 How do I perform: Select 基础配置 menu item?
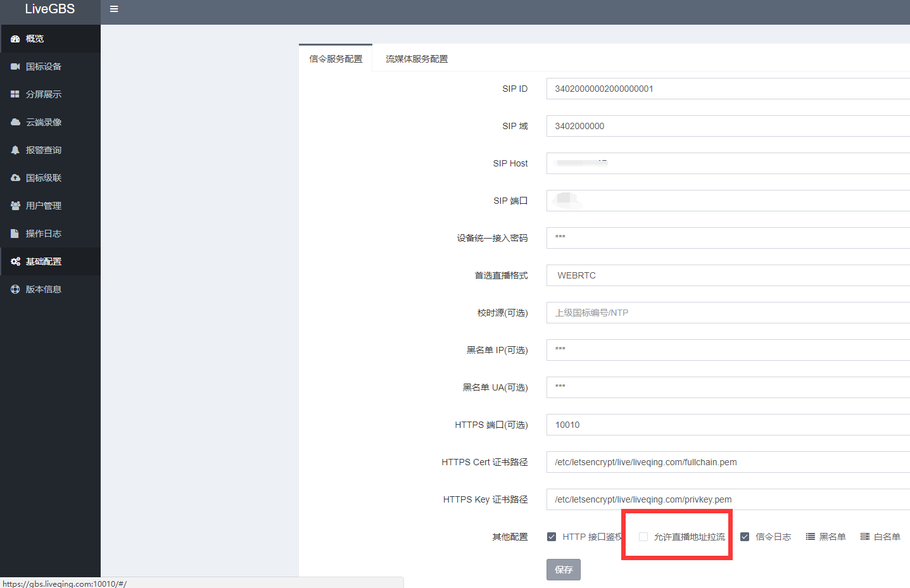coord(50,261)
